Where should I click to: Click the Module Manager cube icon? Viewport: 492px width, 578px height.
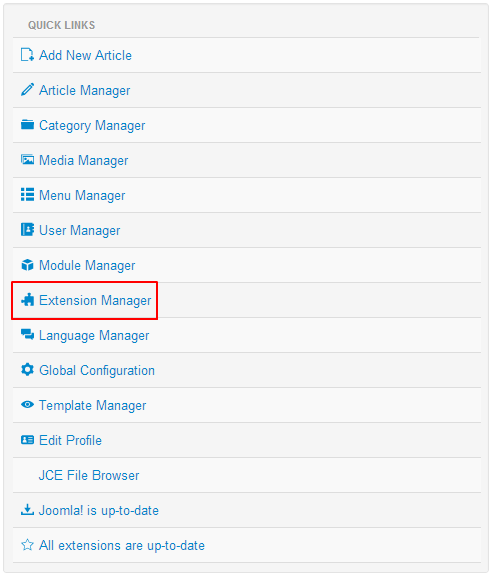(x=27, y=265)
